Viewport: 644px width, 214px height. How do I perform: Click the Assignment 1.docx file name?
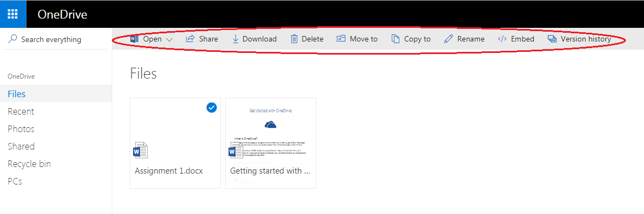point(169,171)
